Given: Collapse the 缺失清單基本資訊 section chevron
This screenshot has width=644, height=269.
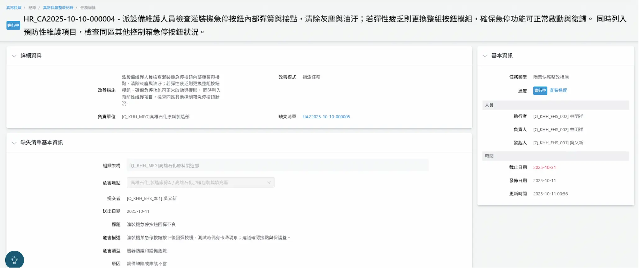Looking at the screenshot, I should [x=14, y=143].
